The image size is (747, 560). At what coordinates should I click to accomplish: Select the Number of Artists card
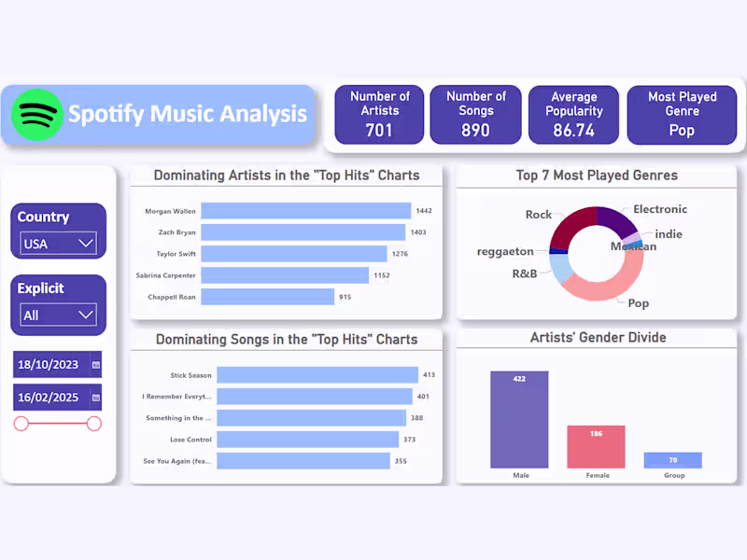379,114
